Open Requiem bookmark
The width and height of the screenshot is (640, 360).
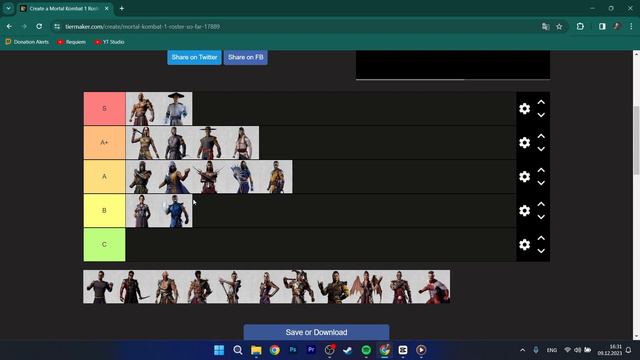click(x=71, y=42)
